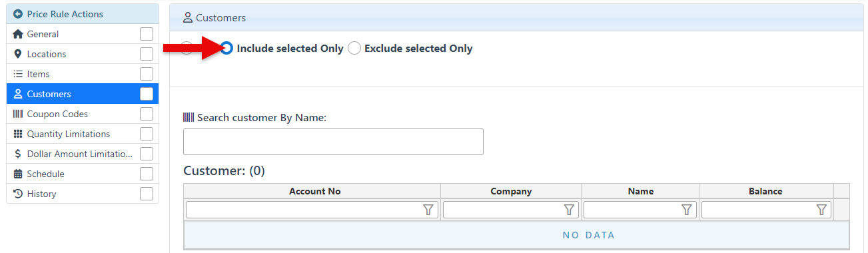
Task: Select the Include selected Only radio button
Action: point(227,48)
